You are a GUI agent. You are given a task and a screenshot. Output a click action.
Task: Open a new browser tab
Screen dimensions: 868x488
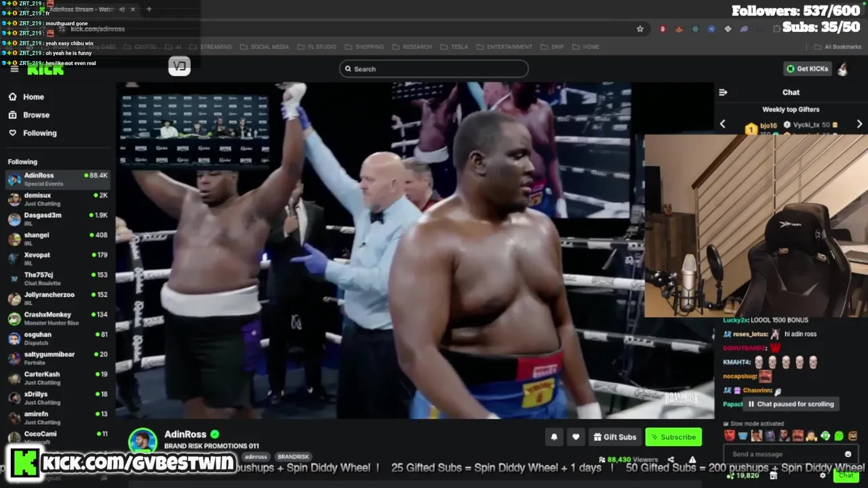149,9
